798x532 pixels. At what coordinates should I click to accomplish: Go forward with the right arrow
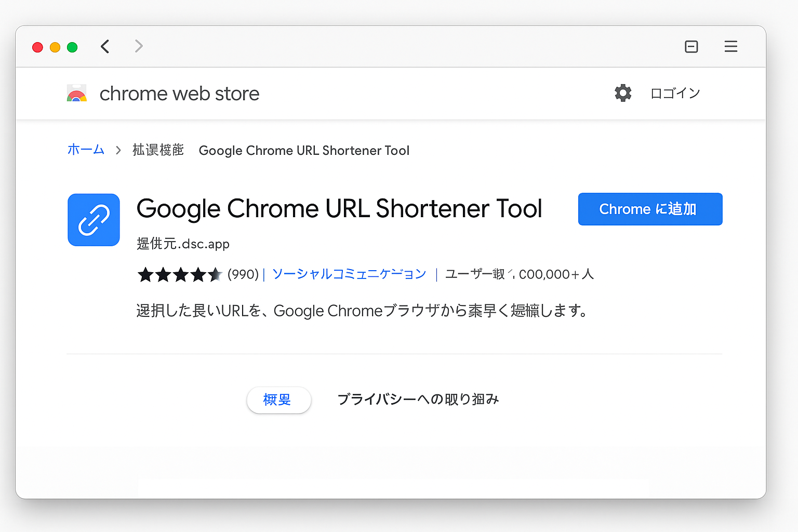[139, 46]
